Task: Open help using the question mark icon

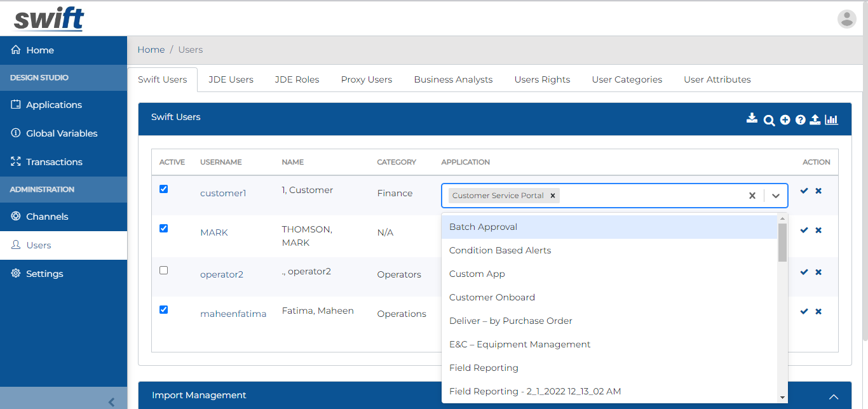Action: (800, 119)
